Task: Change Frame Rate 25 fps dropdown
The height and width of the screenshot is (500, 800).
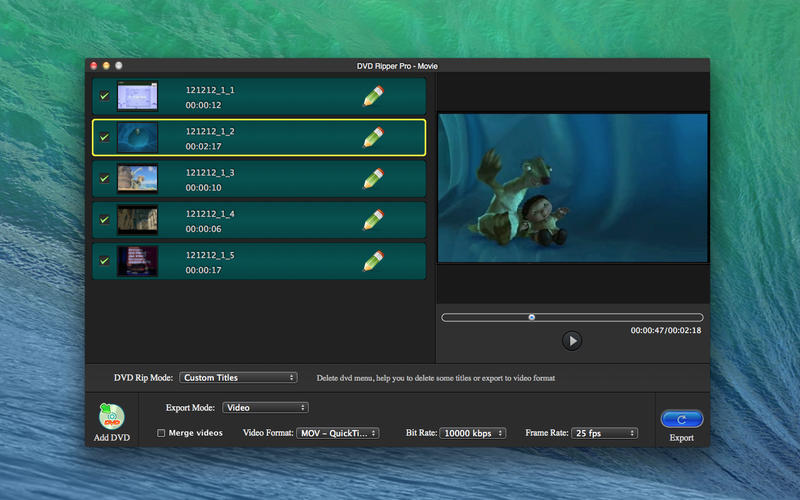Action: (x=604, y=433)
